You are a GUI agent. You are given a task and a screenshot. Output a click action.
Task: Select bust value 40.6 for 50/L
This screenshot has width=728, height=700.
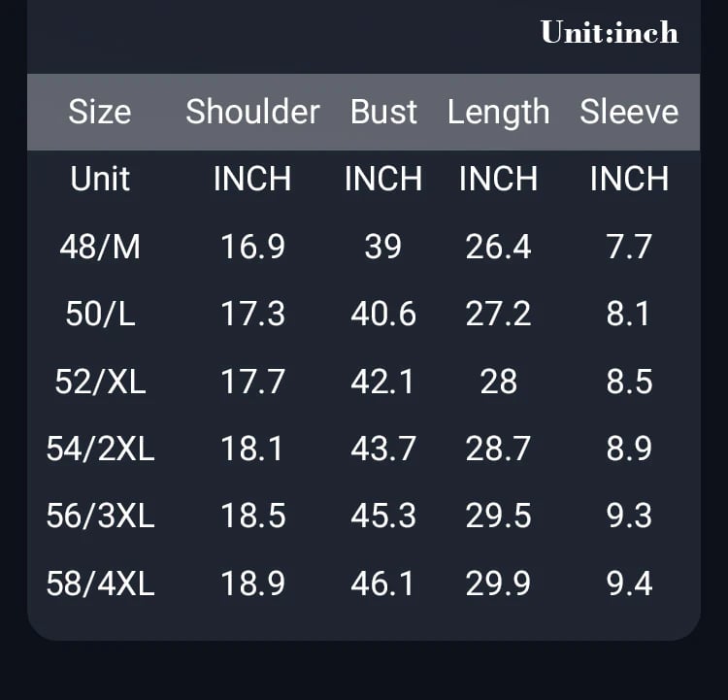(383, 314)
